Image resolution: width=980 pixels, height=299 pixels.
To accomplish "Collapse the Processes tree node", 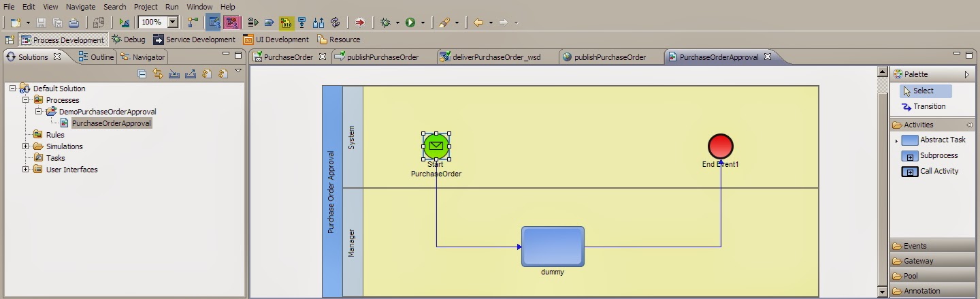I will [26, 99].
